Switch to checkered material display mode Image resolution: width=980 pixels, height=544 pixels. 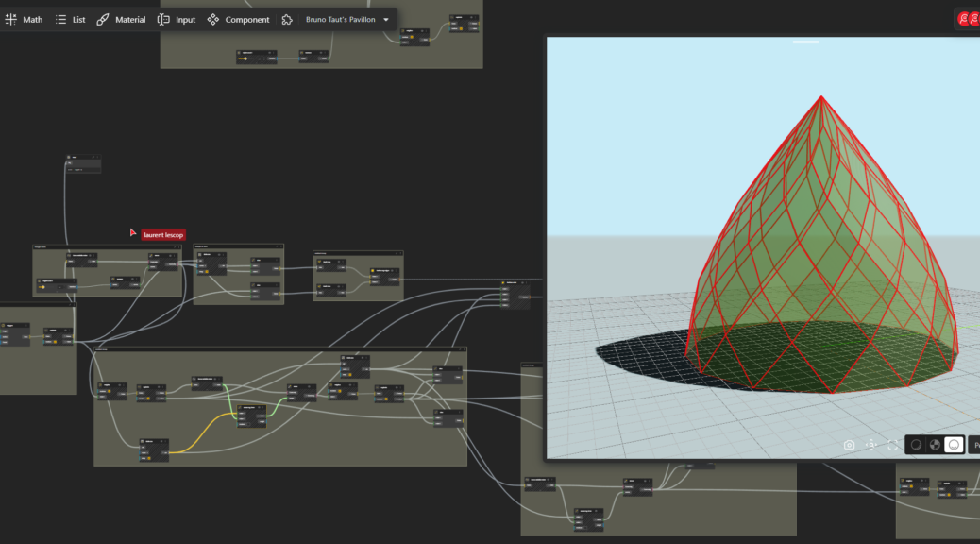pos(935,445)
